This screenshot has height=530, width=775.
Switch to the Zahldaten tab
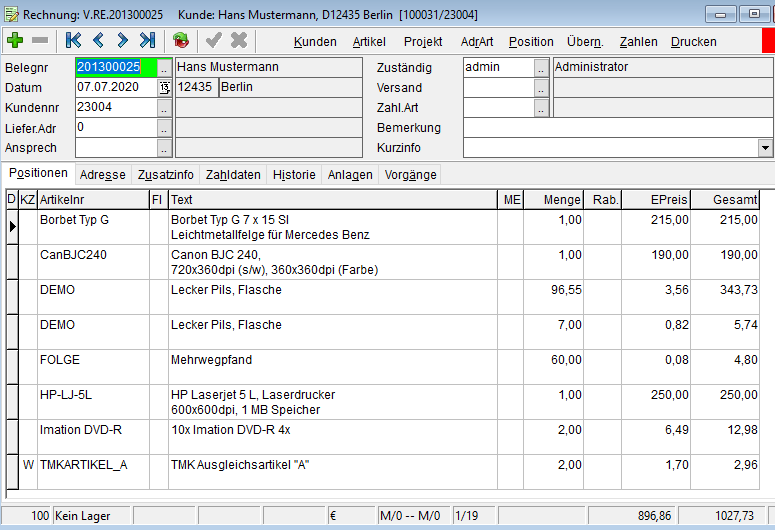[233, 174]
